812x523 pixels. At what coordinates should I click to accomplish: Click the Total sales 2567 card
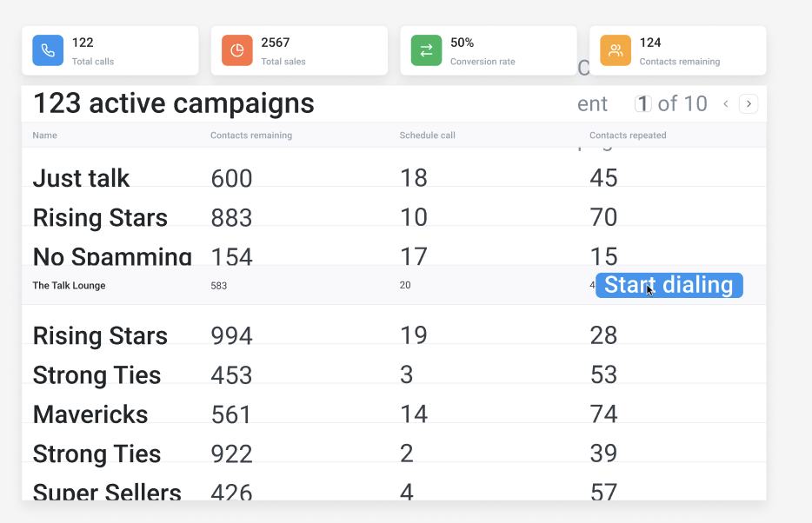299,50
